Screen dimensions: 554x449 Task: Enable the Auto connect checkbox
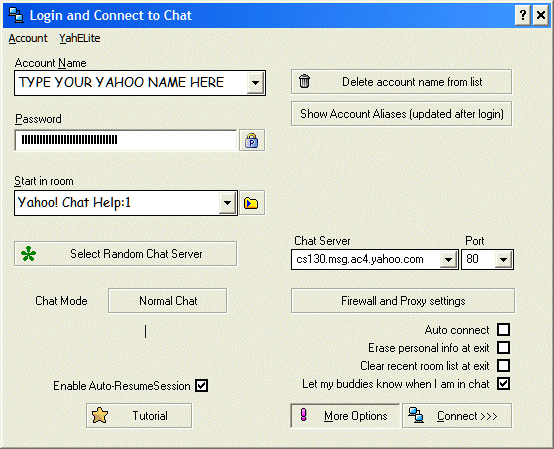503,330
